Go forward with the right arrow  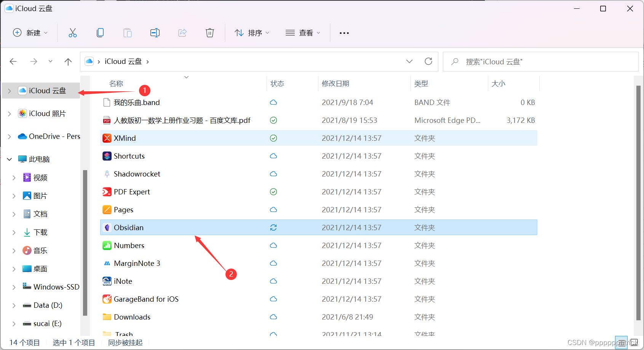34,61
